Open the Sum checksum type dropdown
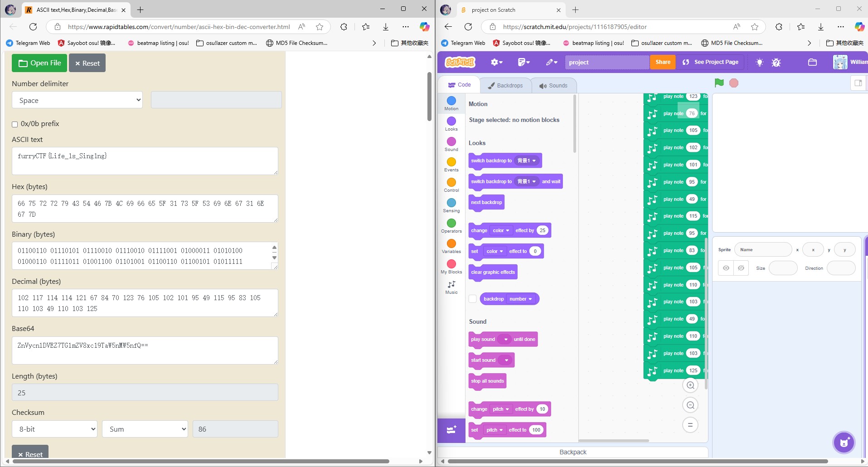This screenshot has height=467, width=868. tap(145, 429)
